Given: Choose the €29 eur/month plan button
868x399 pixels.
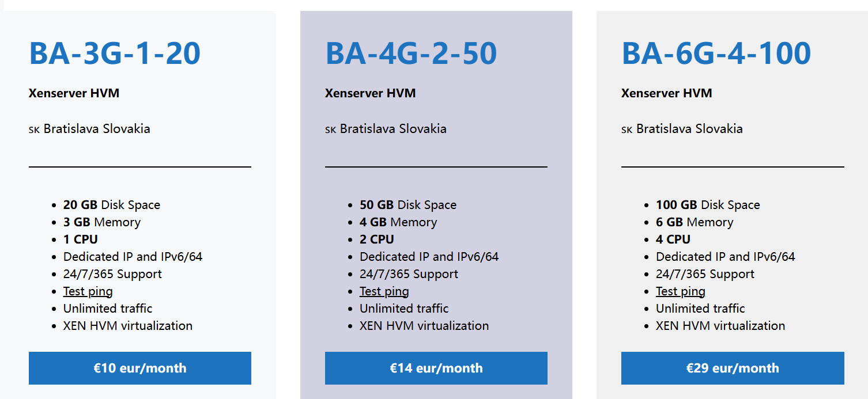Looking at the screenshot, I should 732,368.
